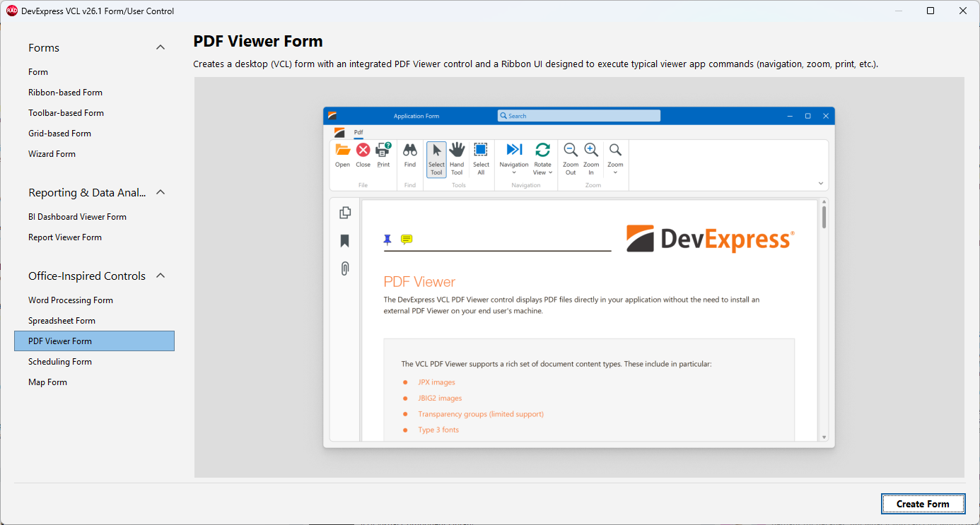The width and height of the screenshot is (980, 525).
Task: Select Map Form template
Action: 94,382
